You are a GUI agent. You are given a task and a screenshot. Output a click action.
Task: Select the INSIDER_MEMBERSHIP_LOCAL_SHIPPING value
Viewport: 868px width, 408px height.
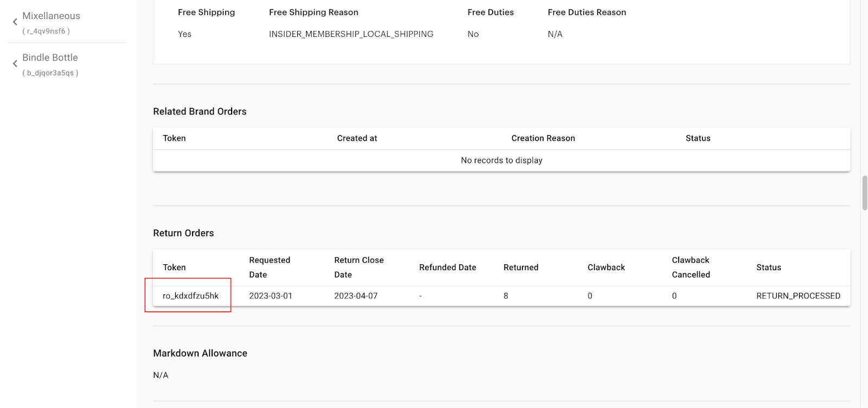click(351, 34)
